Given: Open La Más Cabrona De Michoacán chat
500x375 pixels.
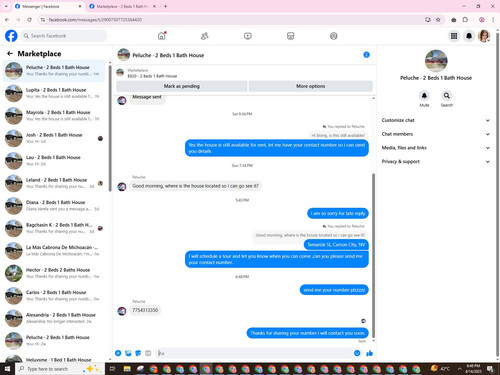Looking at the screenshot, I should [x=54, y=250].
